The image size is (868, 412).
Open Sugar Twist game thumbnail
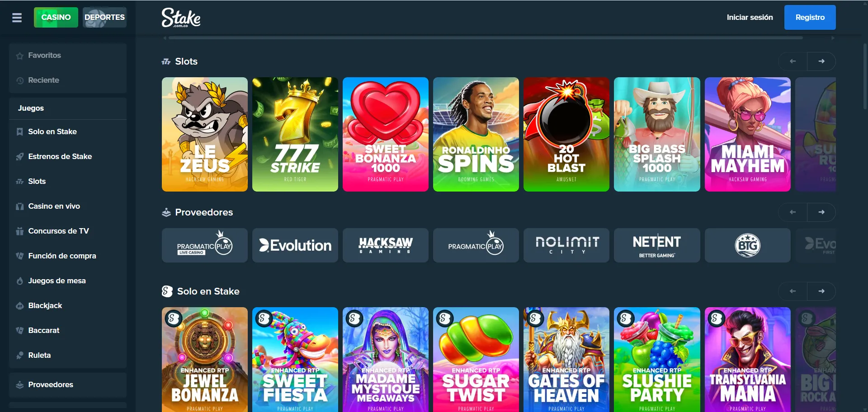(476, 360)
